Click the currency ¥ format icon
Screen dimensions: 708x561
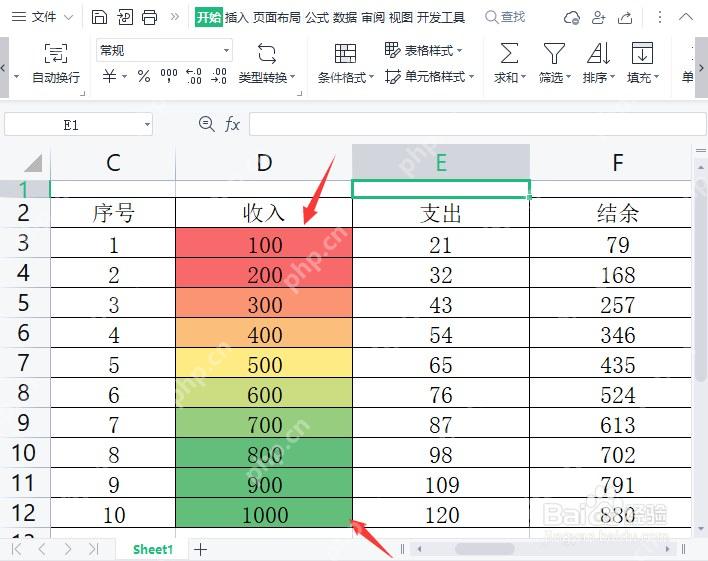tap(109, 76)
